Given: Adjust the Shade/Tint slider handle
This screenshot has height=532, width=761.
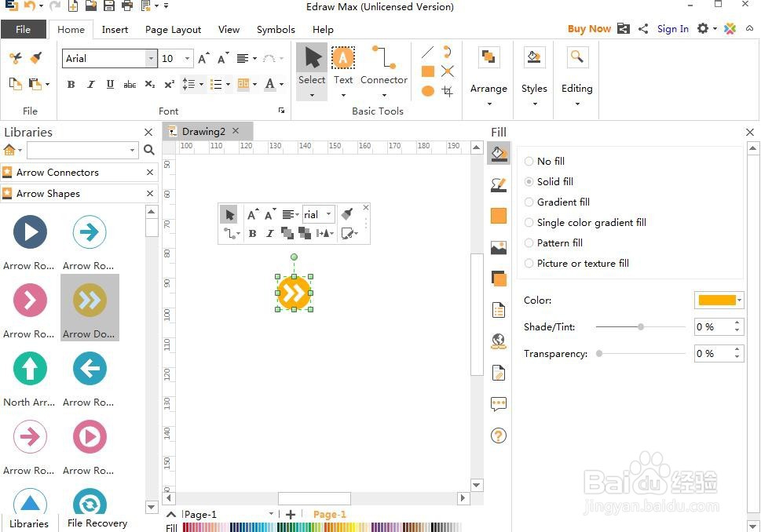Looking at the screenshot, I should point(641,327).
